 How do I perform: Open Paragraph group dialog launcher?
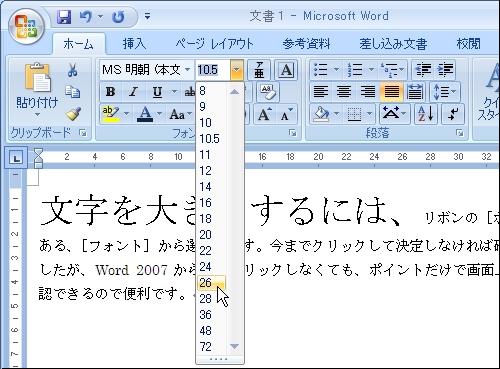(460, 133)
